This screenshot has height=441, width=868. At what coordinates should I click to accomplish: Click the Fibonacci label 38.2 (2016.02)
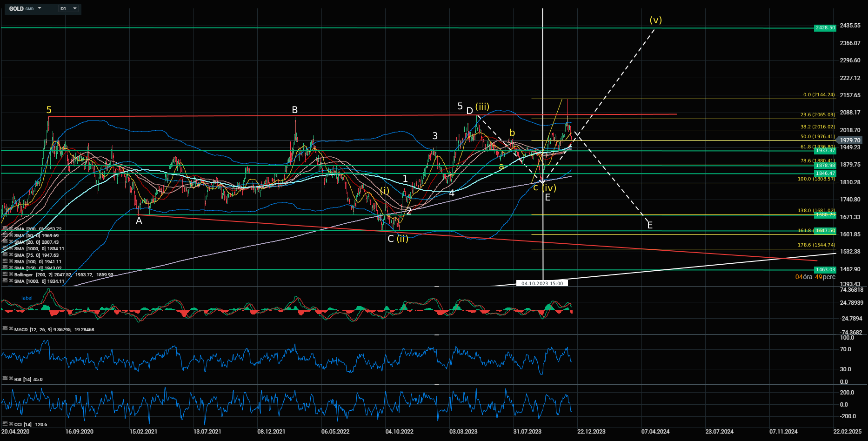point(817,127)
